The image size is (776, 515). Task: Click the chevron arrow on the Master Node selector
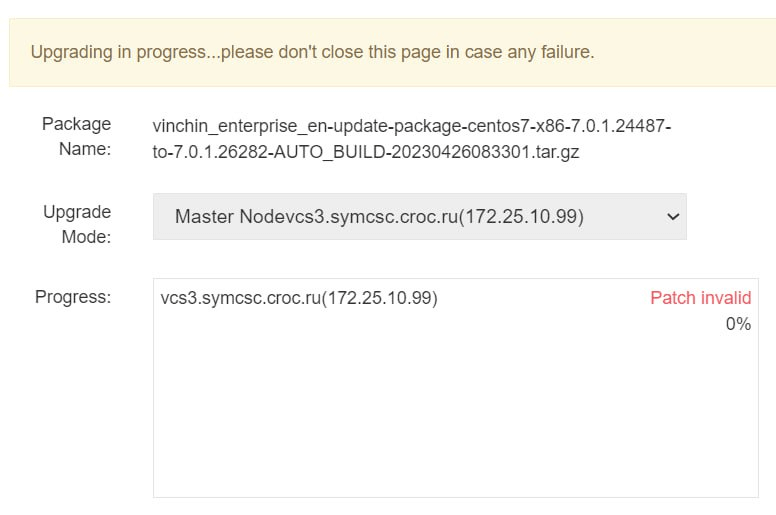[x=673, y=216]
